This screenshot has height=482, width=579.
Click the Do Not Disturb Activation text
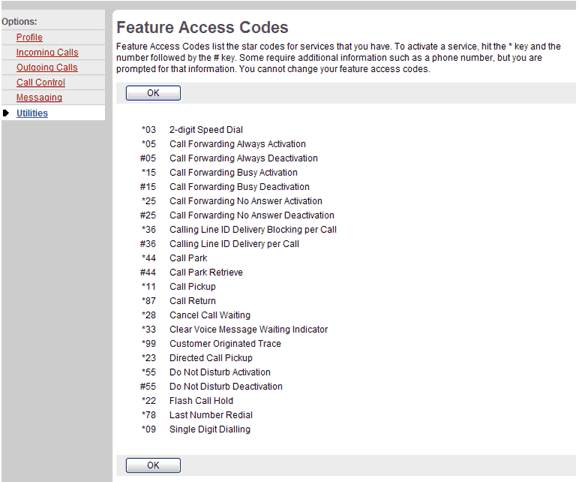[x=220, y=372]
